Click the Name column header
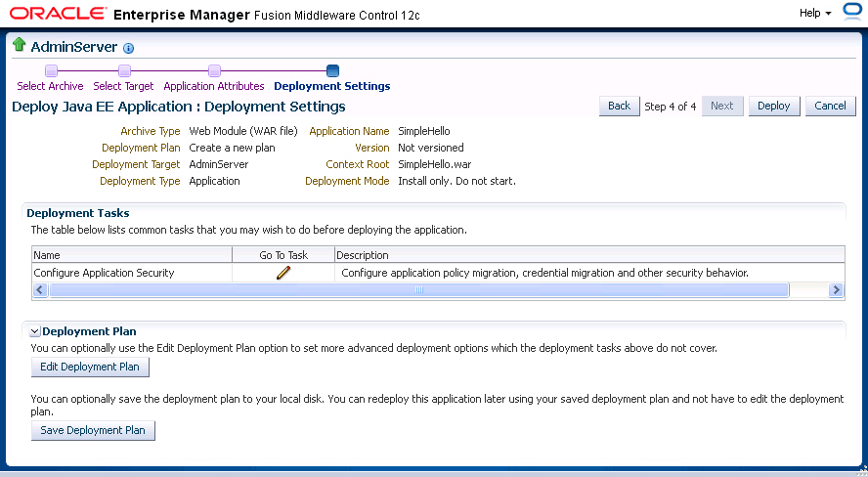The image size is (868, 477). click(132, 255)
